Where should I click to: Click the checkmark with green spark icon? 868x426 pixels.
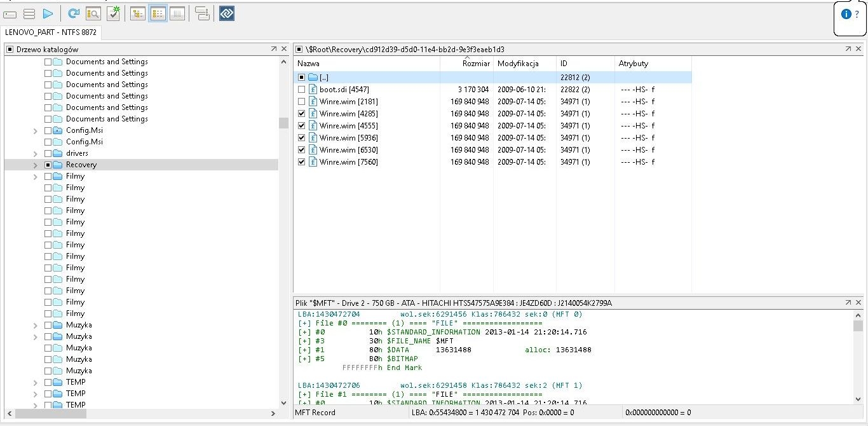113,13
